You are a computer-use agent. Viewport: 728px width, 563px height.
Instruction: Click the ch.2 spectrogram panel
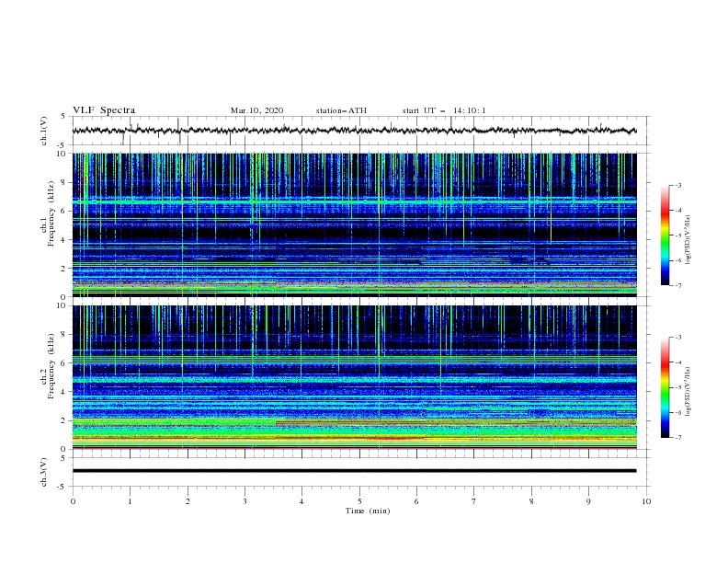pyautogui.click(x=354, y=377)
